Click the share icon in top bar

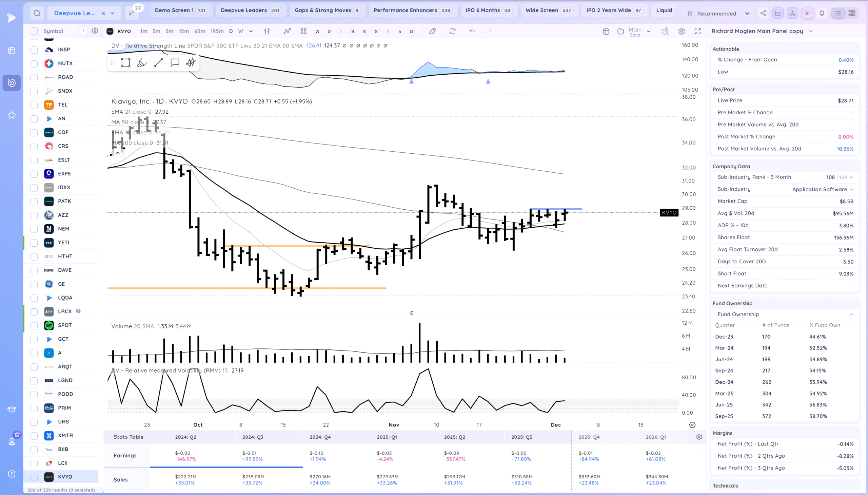763,13
